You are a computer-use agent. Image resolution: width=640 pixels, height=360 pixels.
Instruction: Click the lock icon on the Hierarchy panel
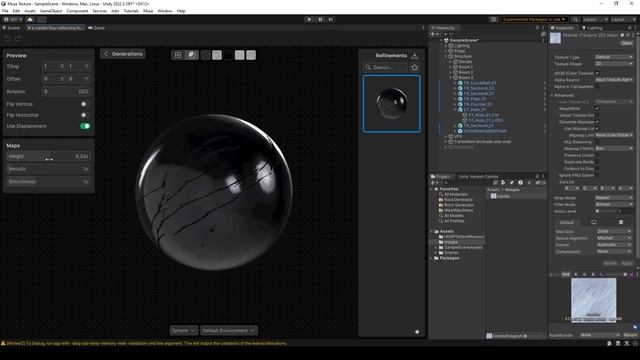[537, 28]
